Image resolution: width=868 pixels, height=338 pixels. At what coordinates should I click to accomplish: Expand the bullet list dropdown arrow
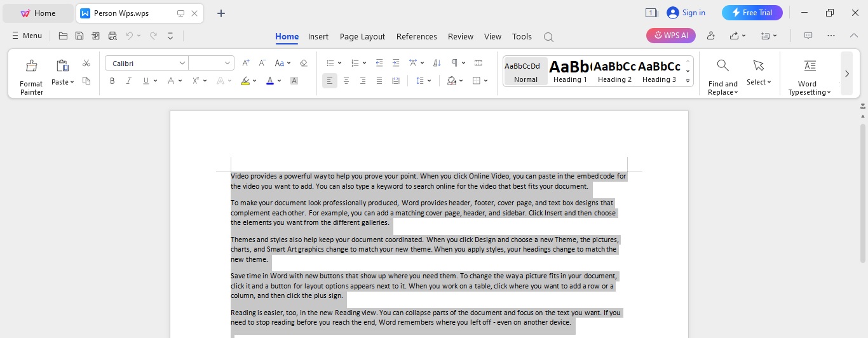[340, 63]
